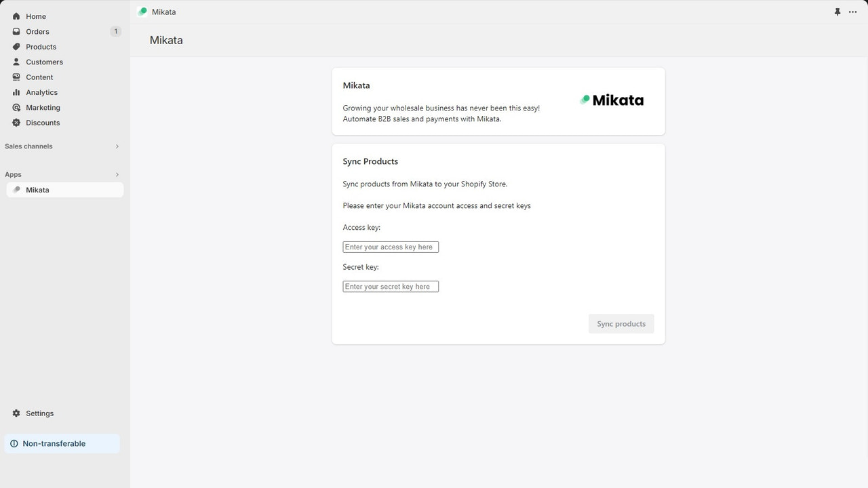Focus the secret key input field

pyautogui.click(x=391, y=287)
